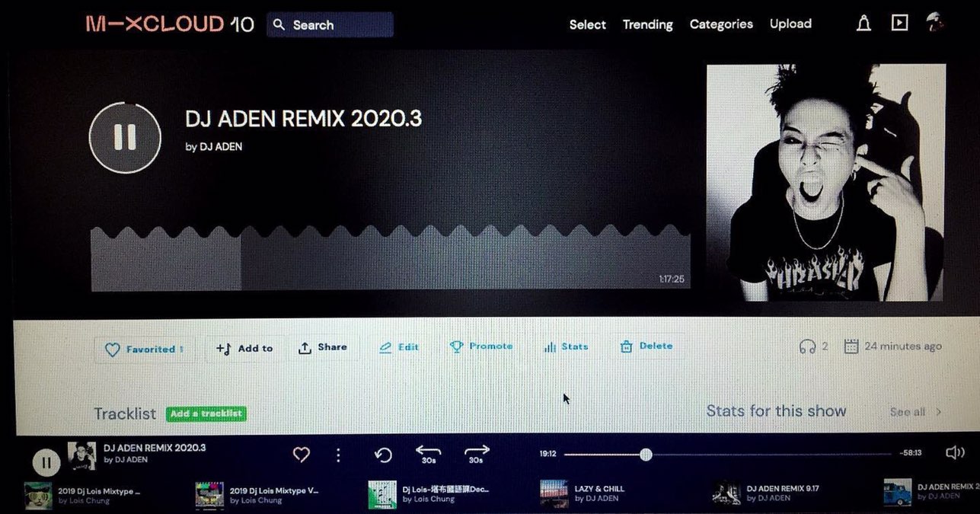Image resolution: width=980 pixels, height=514 pixels.
Task: Click the user profile avatar in header
Action: (x=934, y=23)
